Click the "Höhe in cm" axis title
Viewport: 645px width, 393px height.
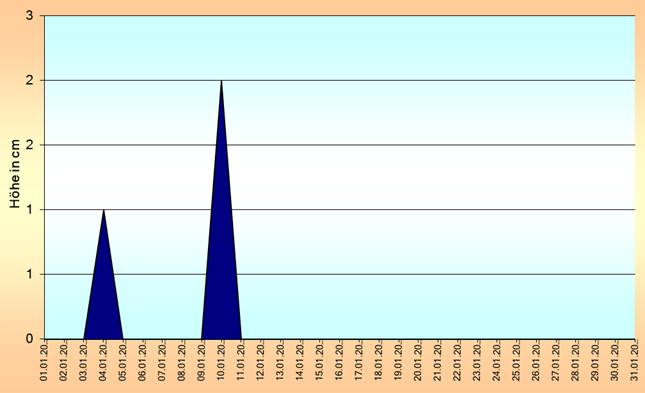click(x=15, y=174)
